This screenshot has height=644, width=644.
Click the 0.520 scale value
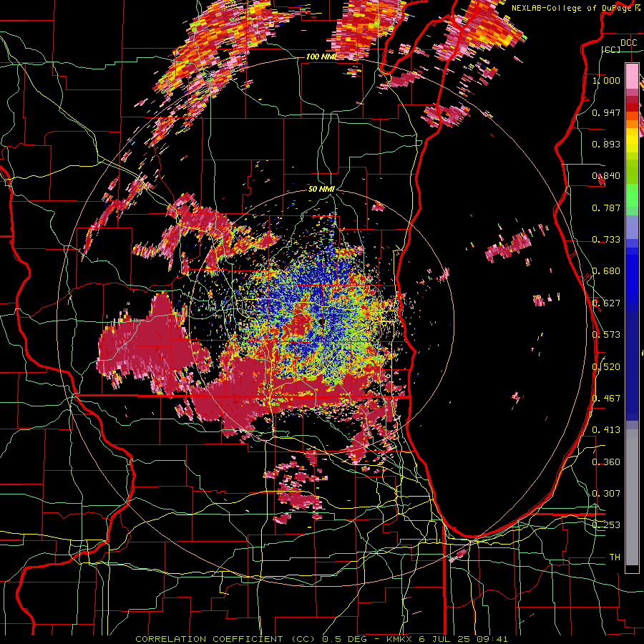[606, 367]
